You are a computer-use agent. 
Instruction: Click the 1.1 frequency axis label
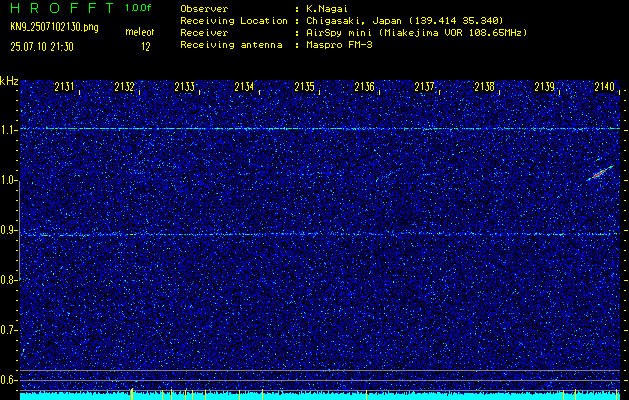click(x=8, y=130)
